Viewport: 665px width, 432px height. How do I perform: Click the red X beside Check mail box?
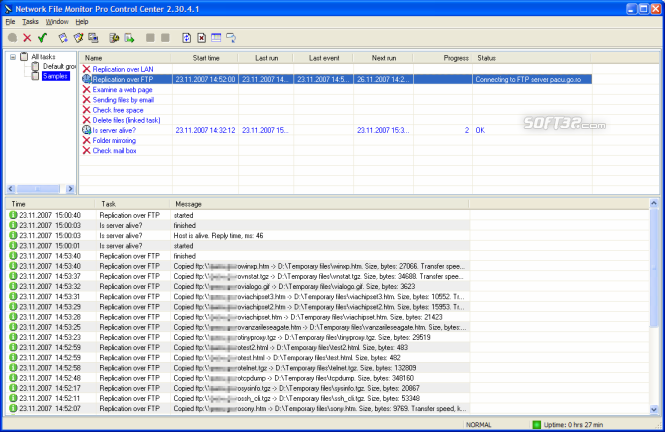[87, 151]
